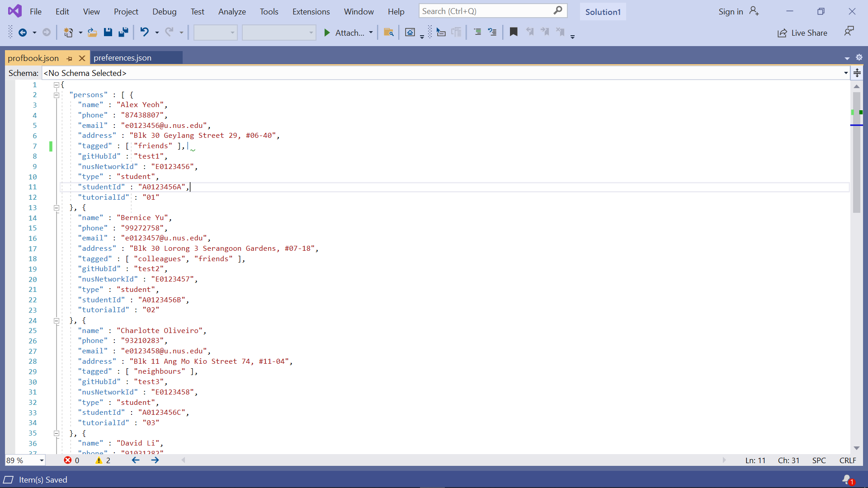Toggle pin on profbook.json tab
Screen dimensions: 868x488
pyautogui.click(x=69, y=58)
